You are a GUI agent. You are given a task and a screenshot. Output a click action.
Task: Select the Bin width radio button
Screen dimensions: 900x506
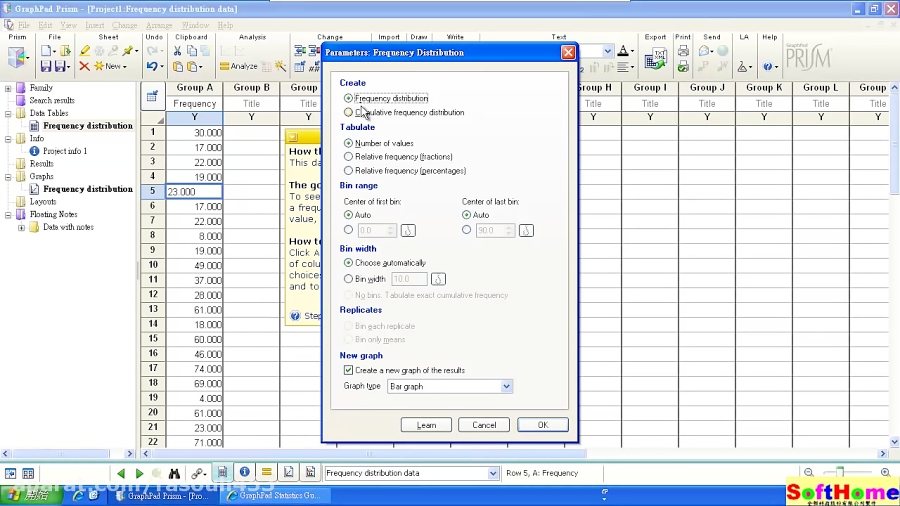tap(348, 279)
